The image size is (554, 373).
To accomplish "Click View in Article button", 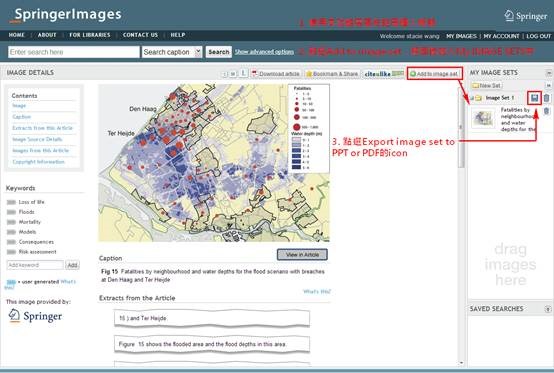I will point(302,255).
